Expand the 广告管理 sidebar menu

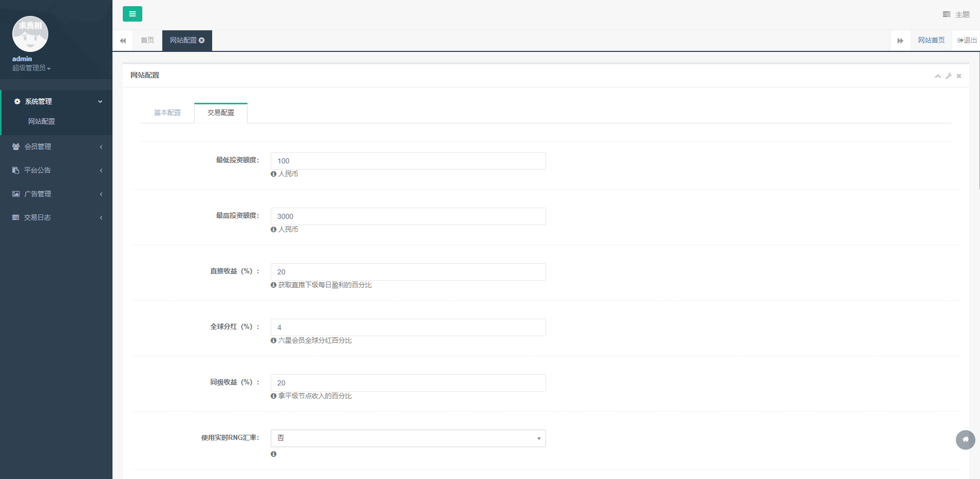point(56,194)
